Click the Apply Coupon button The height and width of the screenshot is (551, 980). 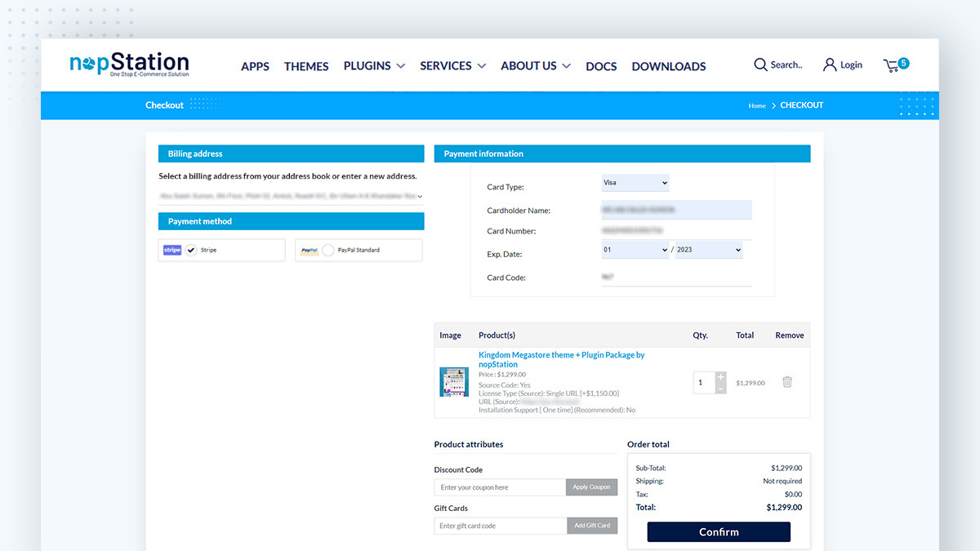(591, 487)
